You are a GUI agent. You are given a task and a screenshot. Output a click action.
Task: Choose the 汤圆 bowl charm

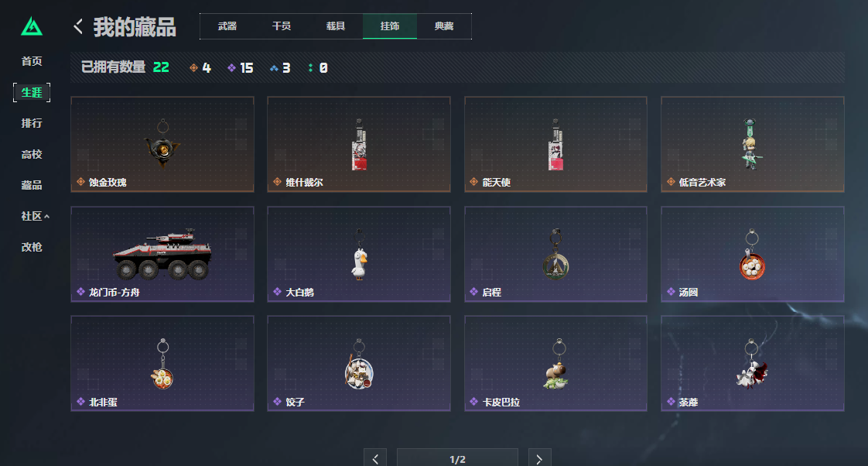(x=752, y=254)
